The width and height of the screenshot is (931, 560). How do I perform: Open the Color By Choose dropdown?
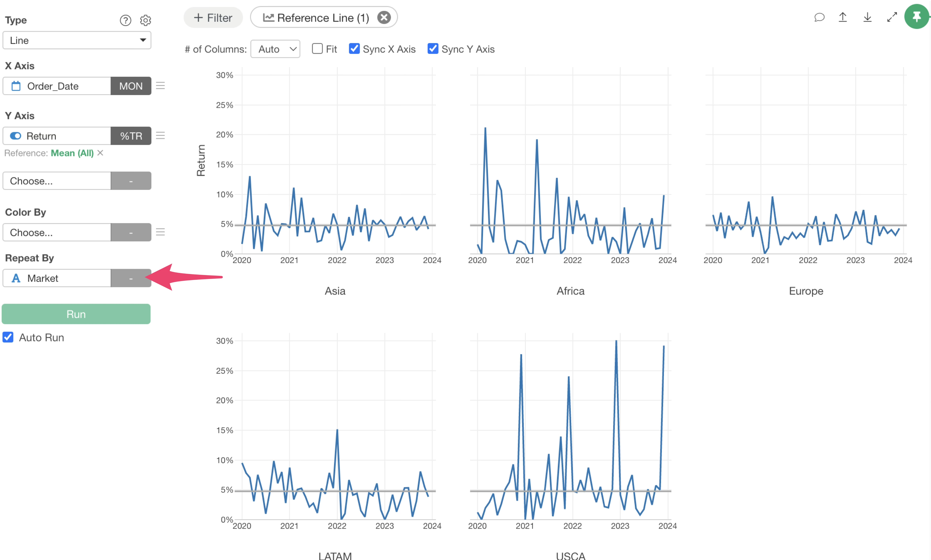57,232
